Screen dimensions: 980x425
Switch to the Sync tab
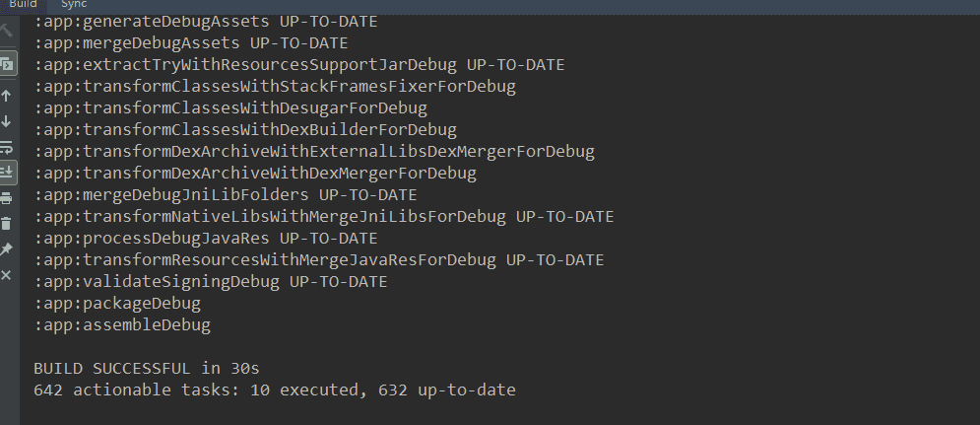pyautogui.click(x=74, y=4)
